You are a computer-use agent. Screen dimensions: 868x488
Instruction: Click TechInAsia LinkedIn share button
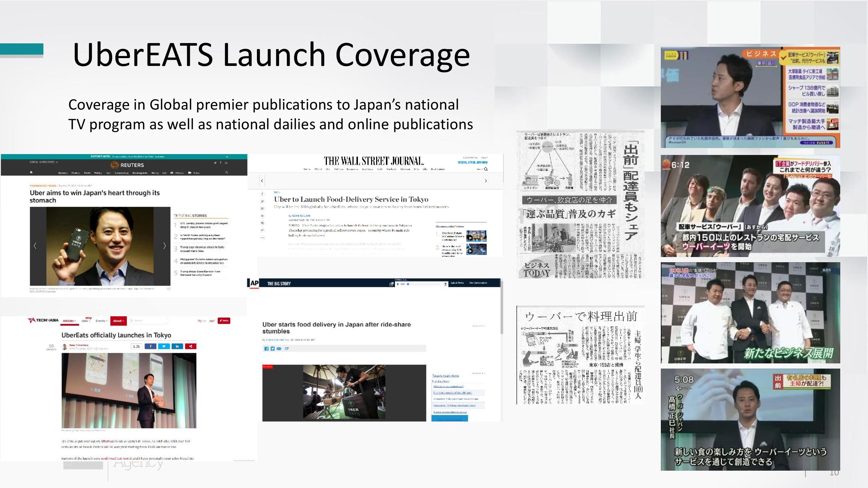pyautogui.click(x=177, y=346)
